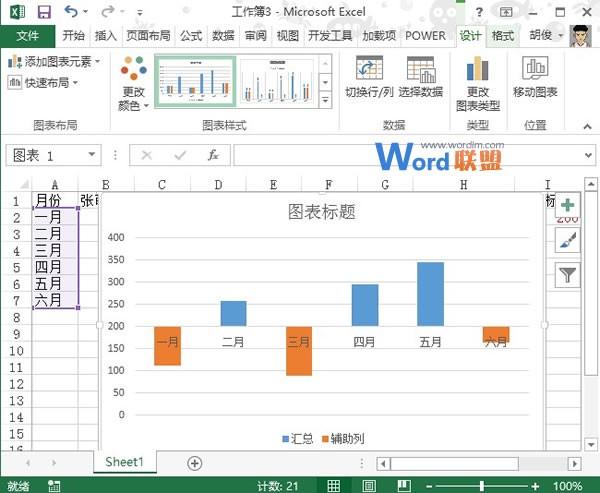The height and width of the screenshot is (493, 600).
Task: Select the second chart style thumbnail
Action: [x=277, y=81]
